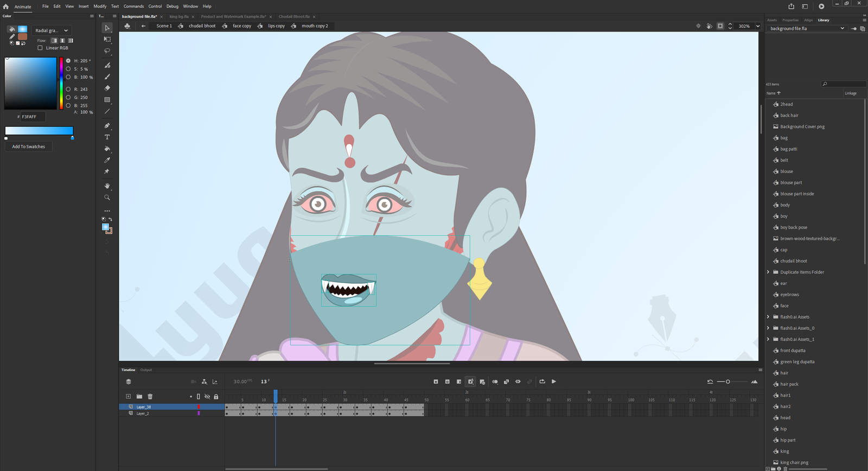Enable the Linear RGB checkbox
Viewport: 868px width, 471px height.
[x=40, y=48]
